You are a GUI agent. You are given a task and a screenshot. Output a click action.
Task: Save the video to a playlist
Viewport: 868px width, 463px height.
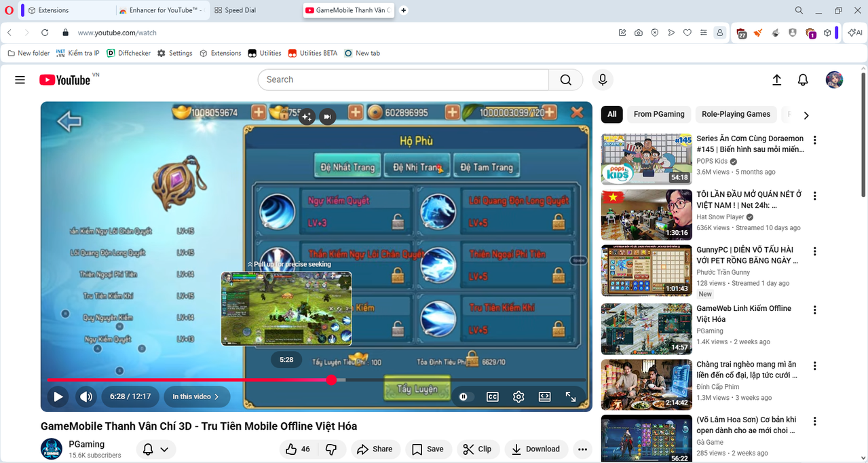(x=428, y=449)
